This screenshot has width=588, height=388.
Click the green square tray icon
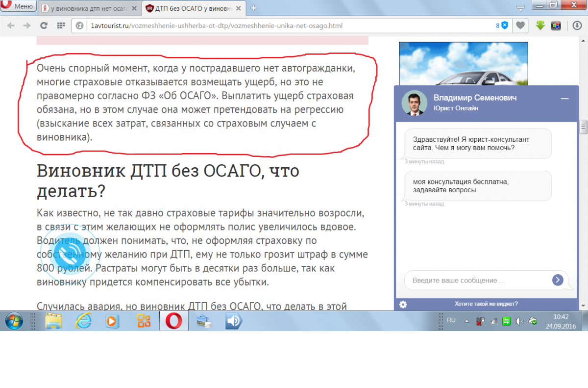[506, 321]
